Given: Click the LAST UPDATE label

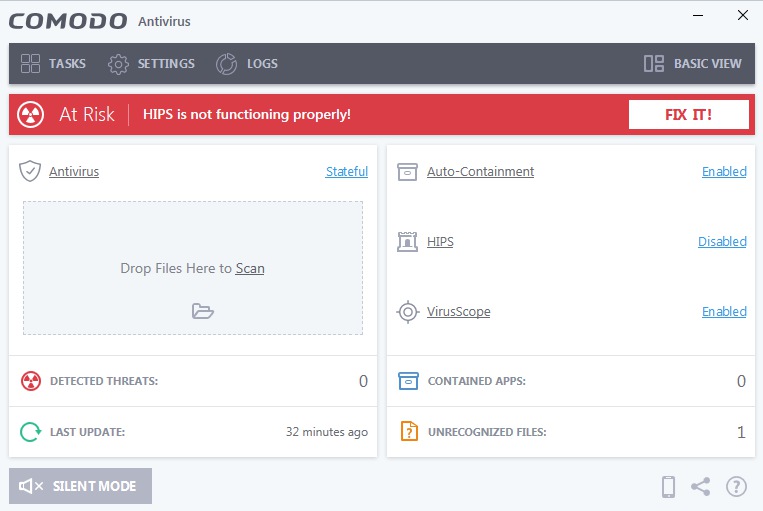Looking at the screenshot, I should pos(88,432).
